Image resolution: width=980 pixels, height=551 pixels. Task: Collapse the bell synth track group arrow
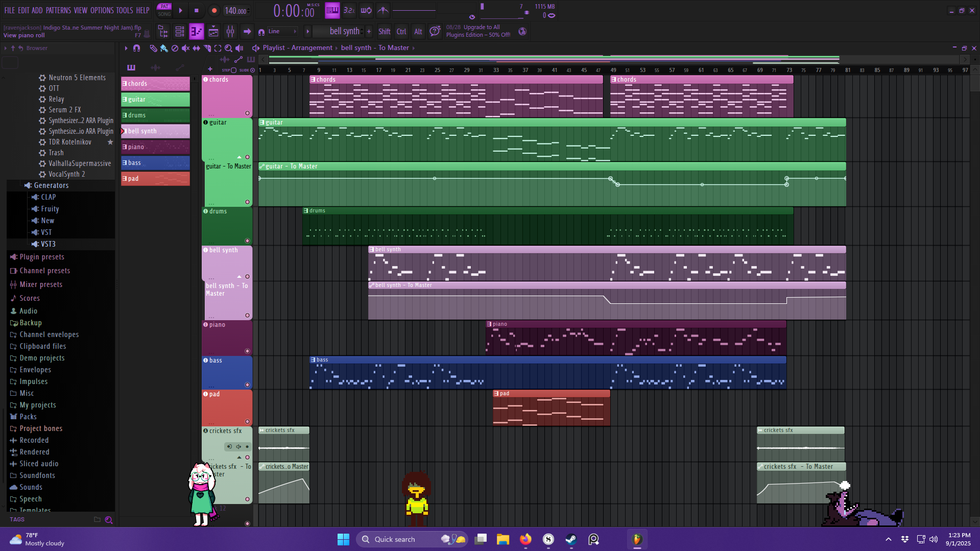pyautogui.click(x=239, y=277)
